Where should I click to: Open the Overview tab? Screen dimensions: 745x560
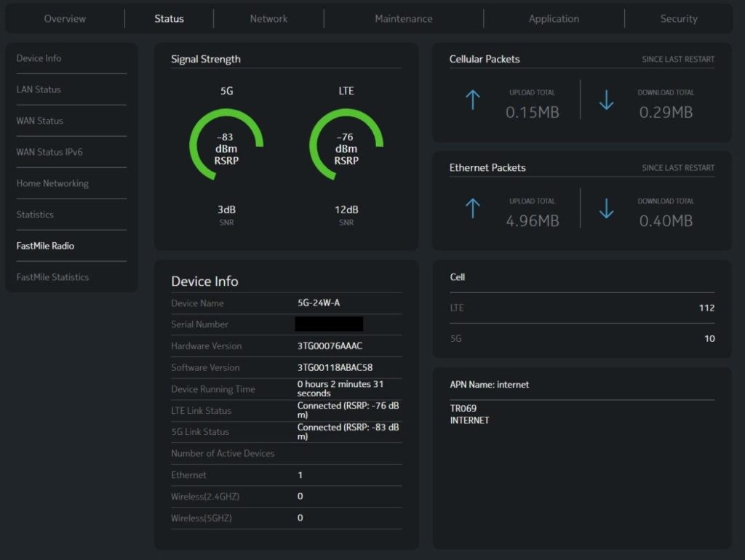tap(65, 19)
